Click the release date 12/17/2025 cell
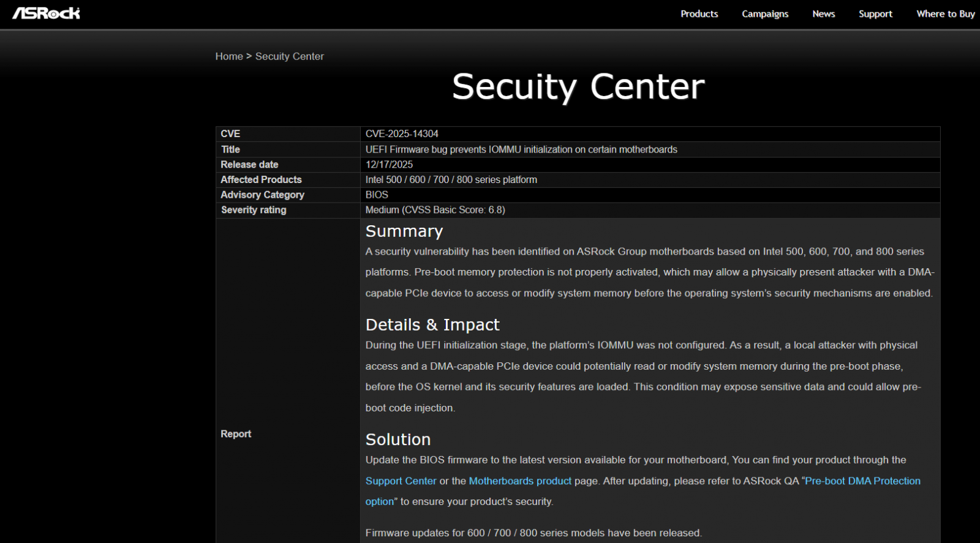 (x=389, y=165)
